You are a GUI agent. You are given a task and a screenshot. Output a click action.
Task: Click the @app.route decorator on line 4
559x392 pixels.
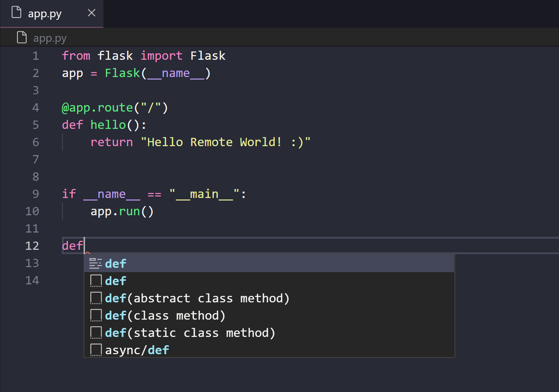click(97, 107)
